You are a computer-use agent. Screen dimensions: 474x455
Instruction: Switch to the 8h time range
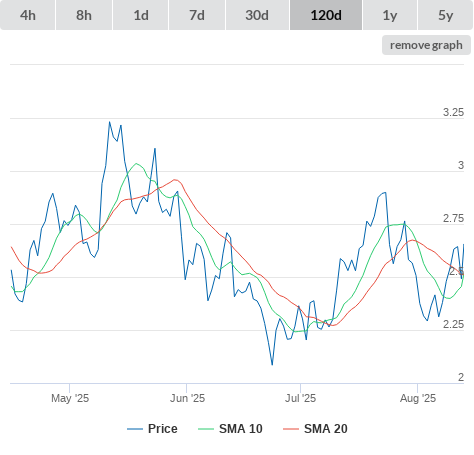pos(84,15)
